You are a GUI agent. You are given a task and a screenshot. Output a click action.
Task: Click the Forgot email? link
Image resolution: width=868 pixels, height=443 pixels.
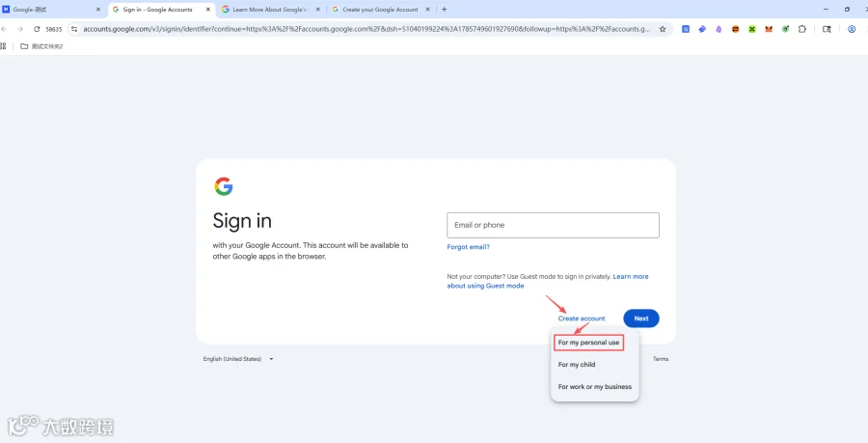coord(469,247)
